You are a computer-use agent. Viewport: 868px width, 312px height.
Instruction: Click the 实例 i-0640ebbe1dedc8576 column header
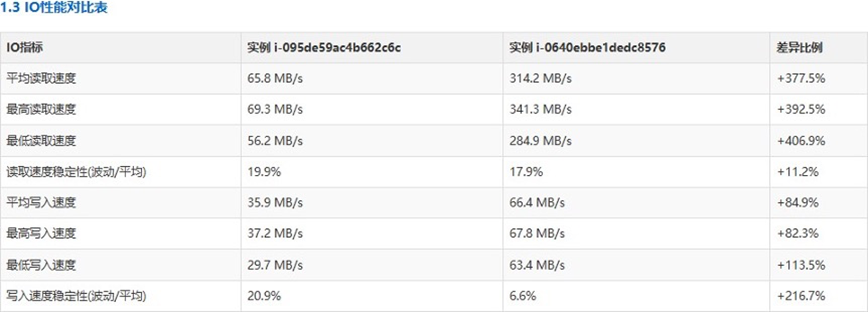coord(587,48)
